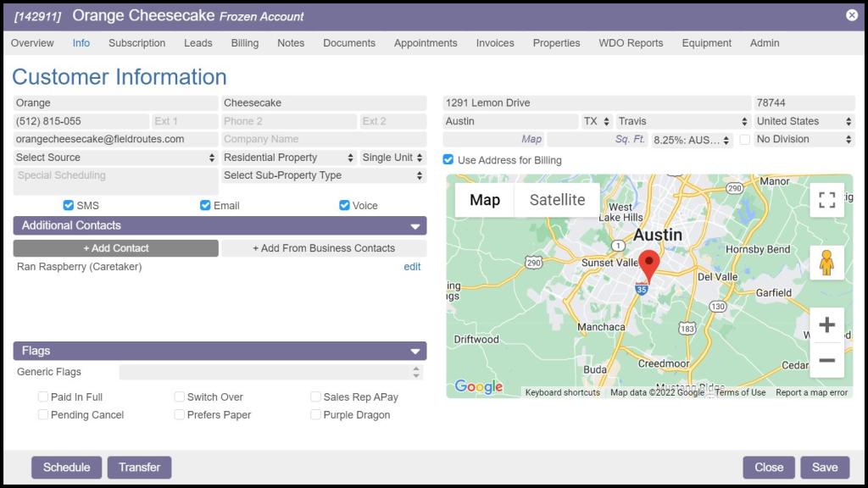Click the Save button
The width and height of the screenshot is (868, 488).
[x=824, y=467]
